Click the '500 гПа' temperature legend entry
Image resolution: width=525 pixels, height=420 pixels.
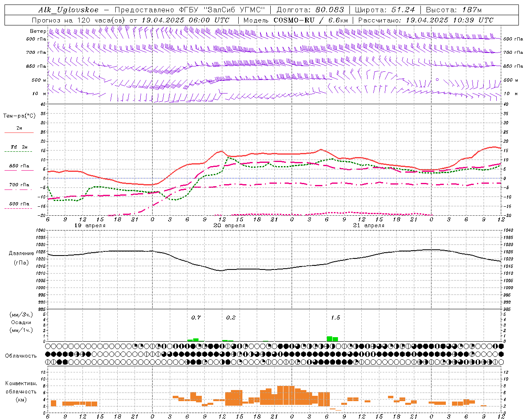(x=19, y=204)
